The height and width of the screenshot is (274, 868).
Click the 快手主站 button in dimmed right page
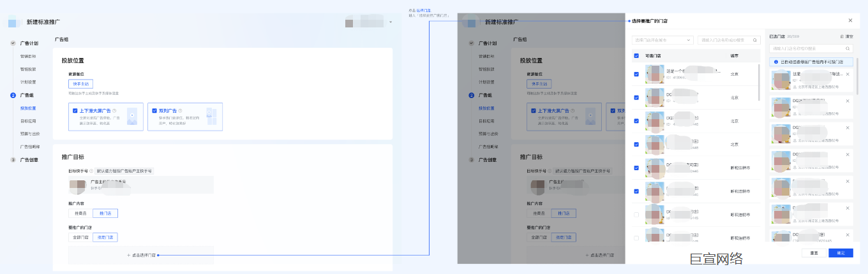[x=539, y=83]
